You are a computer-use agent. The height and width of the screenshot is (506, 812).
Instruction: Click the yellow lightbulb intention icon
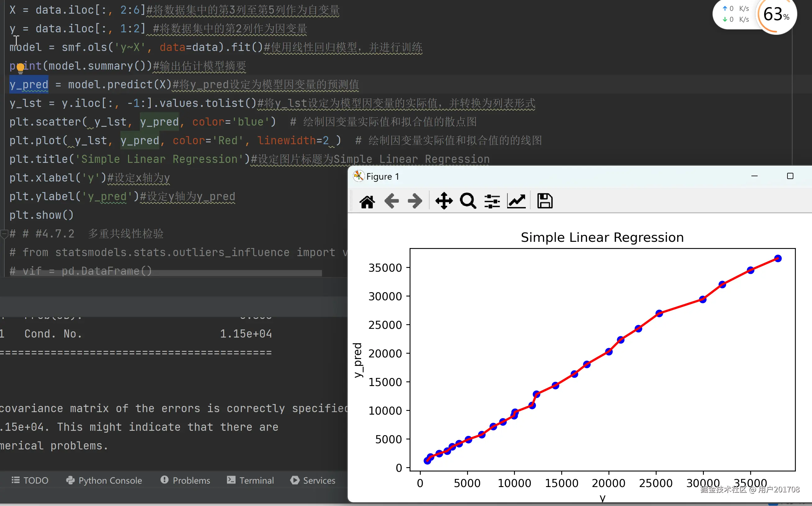click(21, 68)
